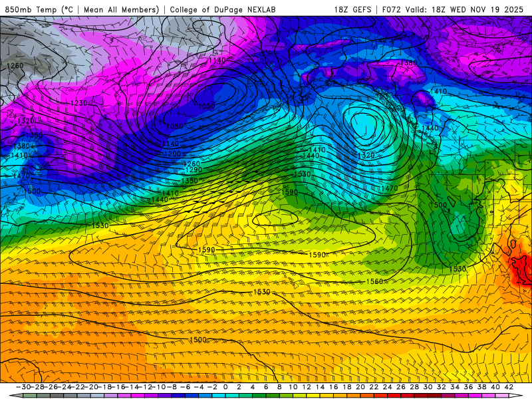Click the '28' color scale label
The image size is (532, 399).
tap(414, 387)
